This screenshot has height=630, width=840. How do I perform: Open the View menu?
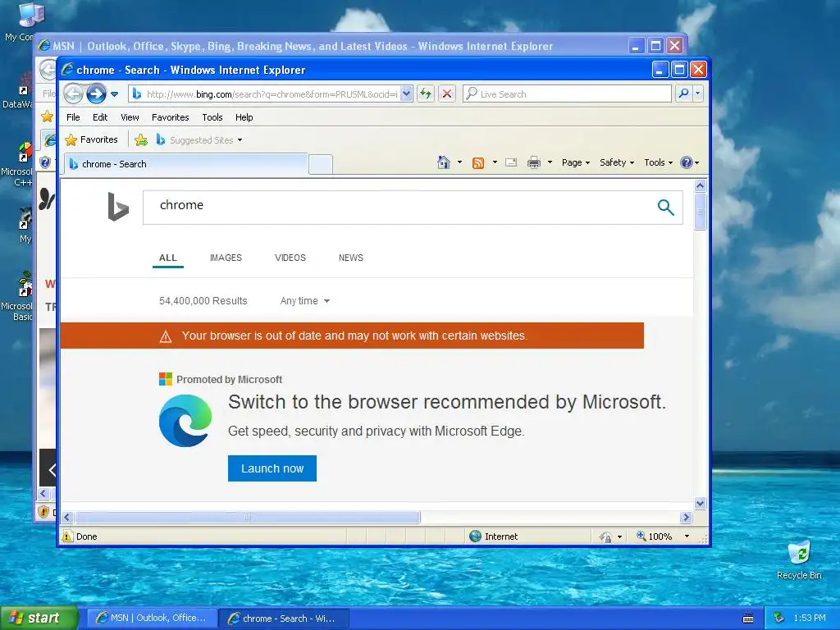coord(130,117)
